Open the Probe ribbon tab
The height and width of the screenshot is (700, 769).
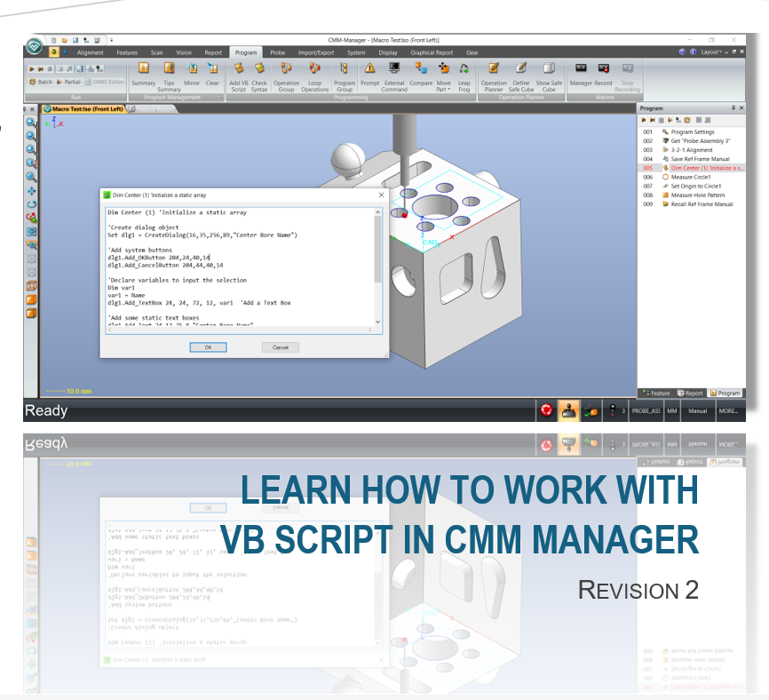[x=277, y=52]
